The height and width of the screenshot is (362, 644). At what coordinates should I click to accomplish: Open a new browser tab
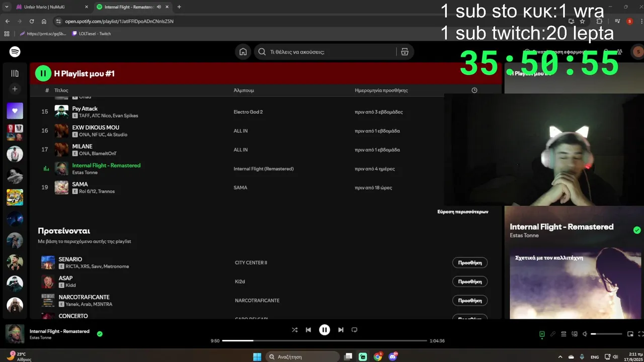pyautogui.click(x=179, y=7)
